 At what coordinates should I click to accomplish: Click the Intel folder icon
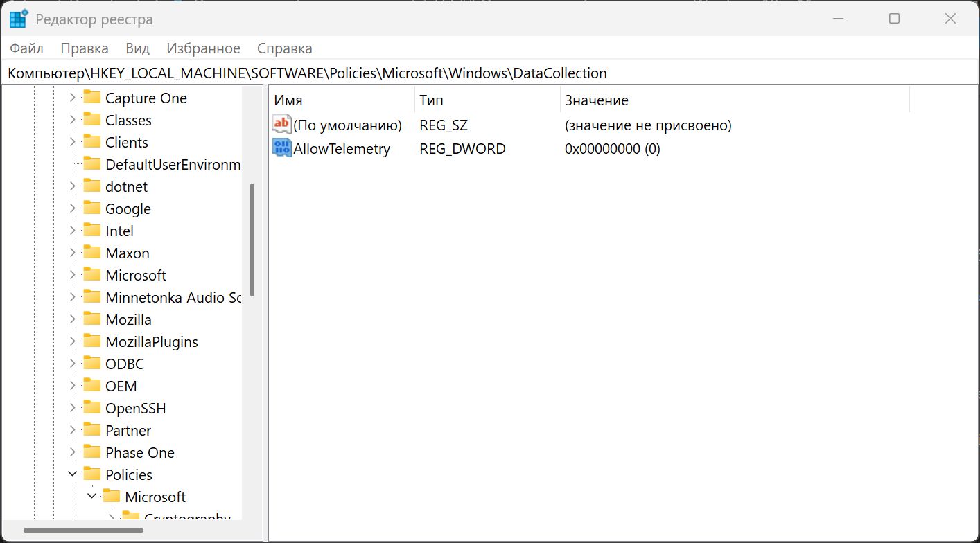point(92,231)
